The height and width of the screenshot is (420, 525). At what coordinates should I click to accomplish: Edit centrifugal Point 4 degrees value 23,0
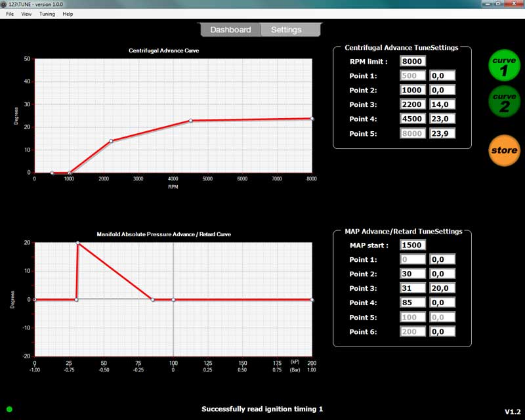[442, 119]
